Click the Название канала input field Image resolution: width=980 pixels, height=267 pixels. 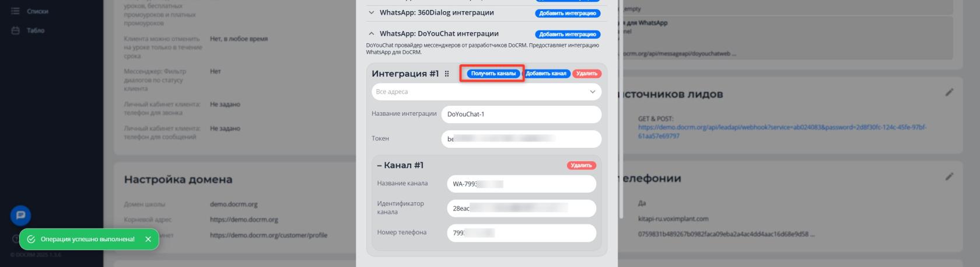coord(521,184)
